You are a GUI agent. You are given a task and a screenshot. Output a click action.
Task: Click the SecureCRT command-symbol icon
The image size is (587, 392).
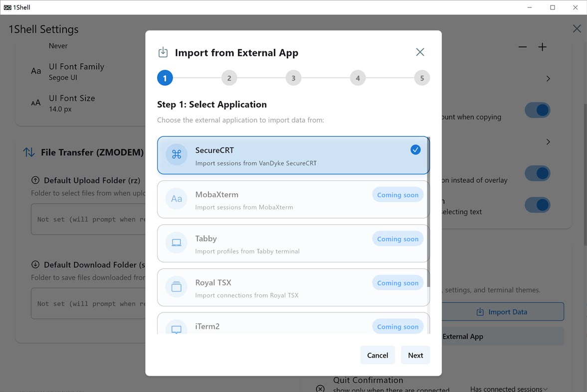coord(177,154)
